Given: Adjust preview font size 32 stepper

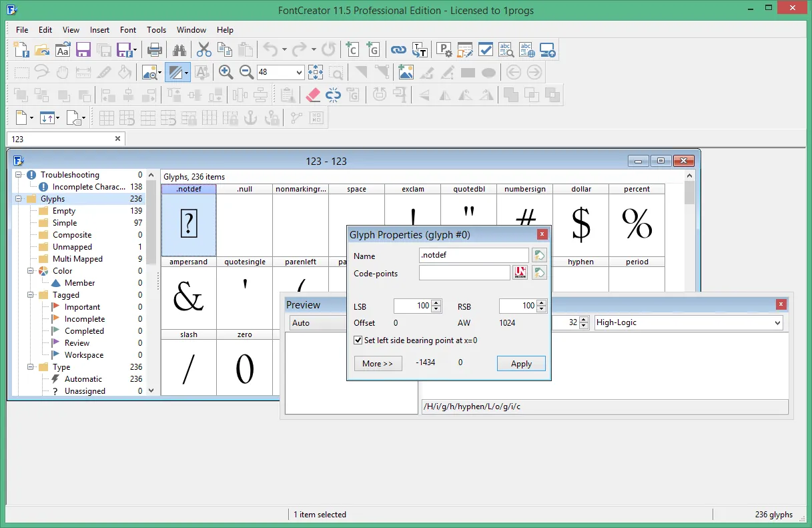Looking at the screenshot, I should (584, 322).
